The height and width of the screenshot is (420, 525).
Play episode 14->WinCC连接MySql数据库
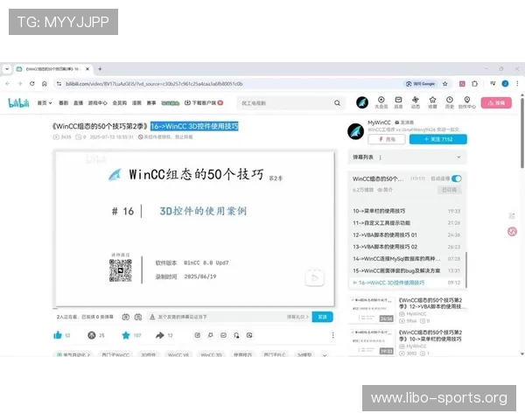pos(407,259)
